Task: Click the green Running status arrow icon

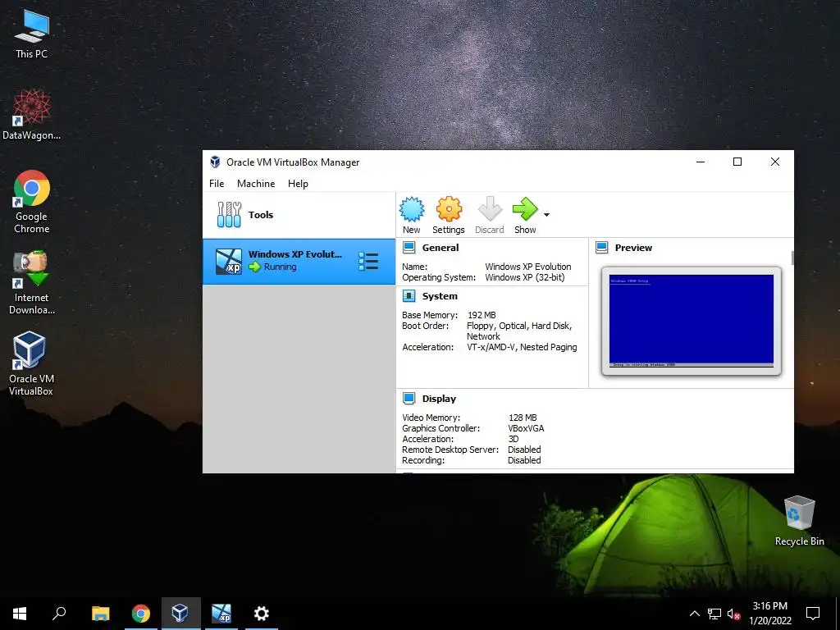Action: click(x=254, y=267)
